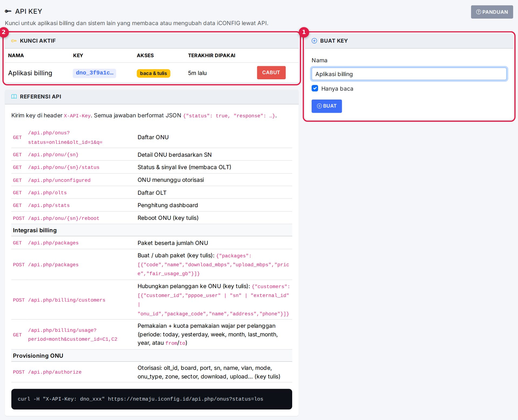Click the NAMA column header
This screenshot has height=420, width=518.
point(16,56)
